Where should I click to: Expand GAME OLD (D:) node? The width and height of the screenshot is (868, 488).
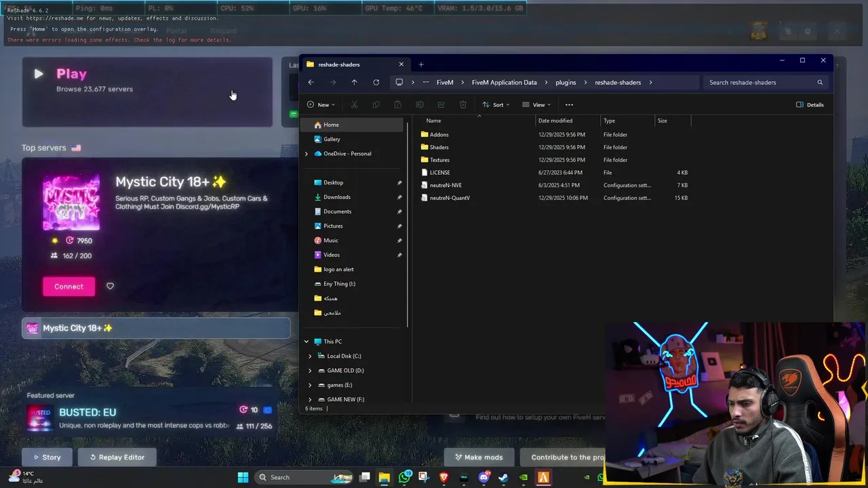point(310,371)
